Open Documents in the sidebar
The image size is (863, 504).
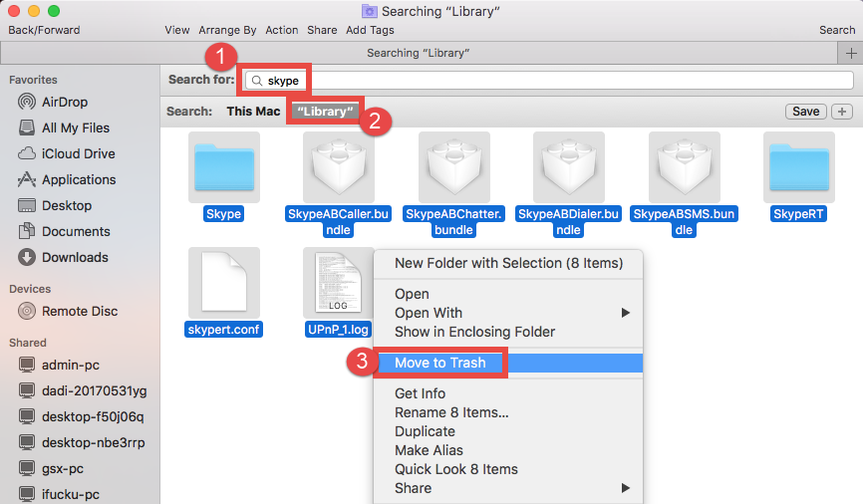(64, 231)
